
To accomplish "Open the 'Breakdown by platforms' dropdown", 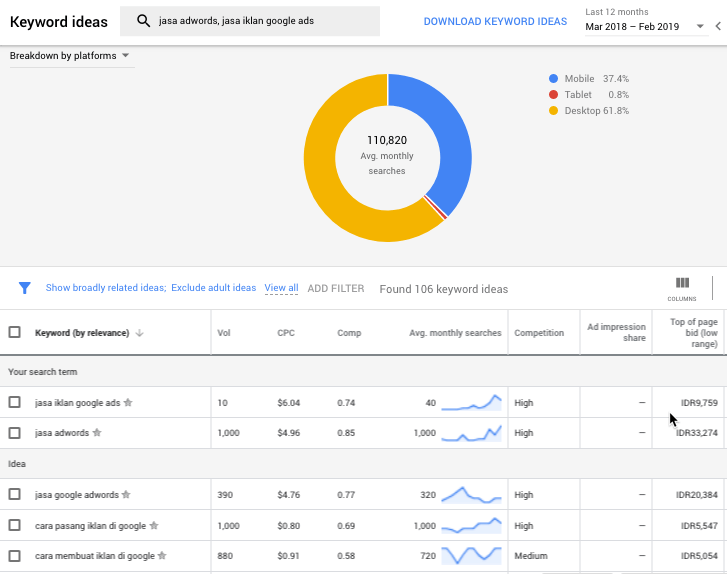I will pos(72,56).
